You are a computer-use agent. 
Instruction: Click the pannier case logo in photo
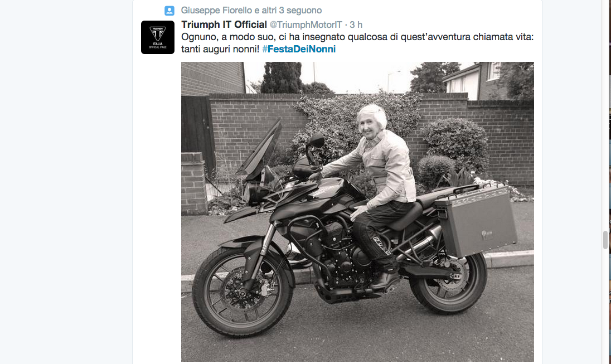[486, 235]
